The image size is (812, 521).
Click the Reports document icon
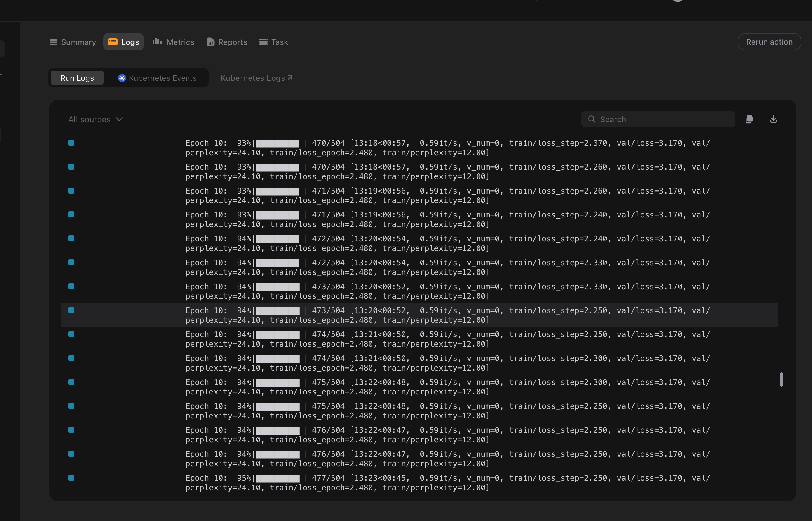click(210, 42)
